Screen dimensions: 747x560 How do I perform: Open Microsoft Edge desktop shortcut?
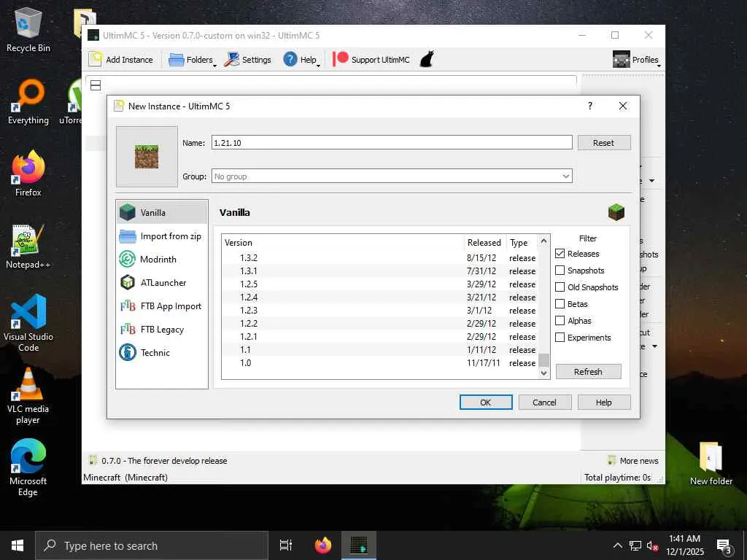(28, 468)
